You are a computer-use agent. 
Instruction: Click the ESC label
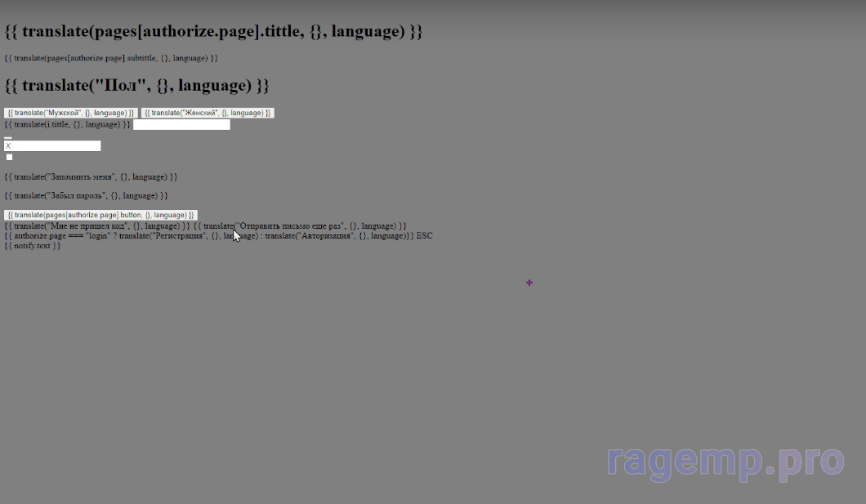(425, 236)
